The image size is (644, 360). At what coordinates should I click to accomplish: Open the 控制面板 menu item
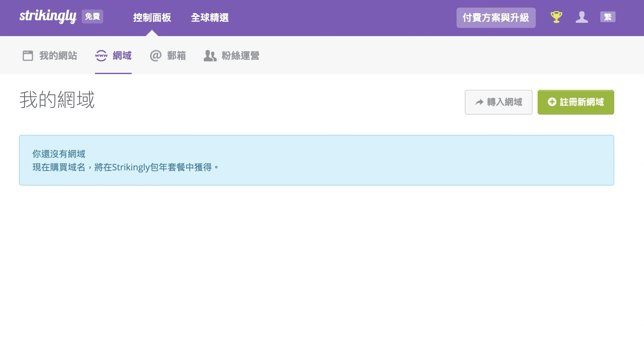coord(152,18)
